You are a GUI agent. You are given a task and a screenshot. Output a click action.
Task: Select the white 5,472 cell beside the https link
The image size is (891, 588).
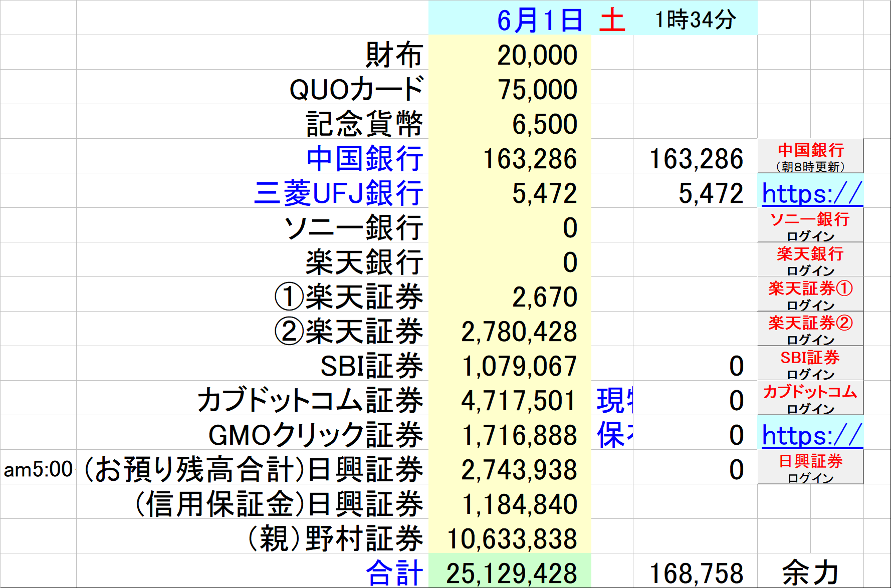point(695,191)
